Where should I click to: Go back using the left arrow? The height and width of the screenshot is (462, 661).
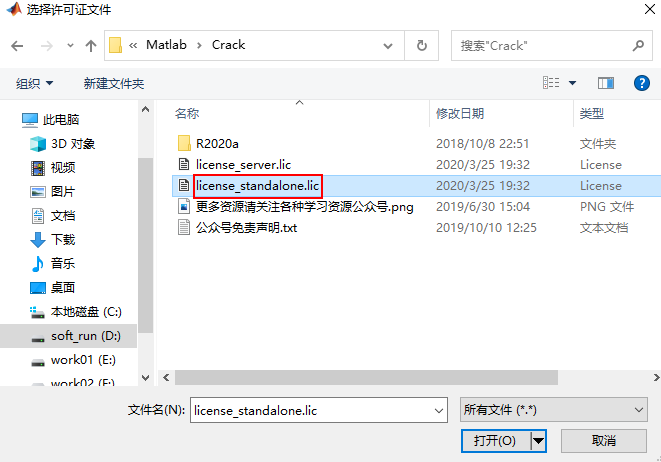point(17,46)
